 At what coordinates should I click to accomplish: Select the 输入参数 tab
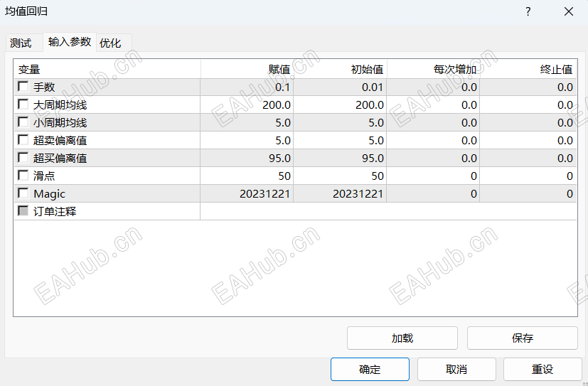coord(70,42)
